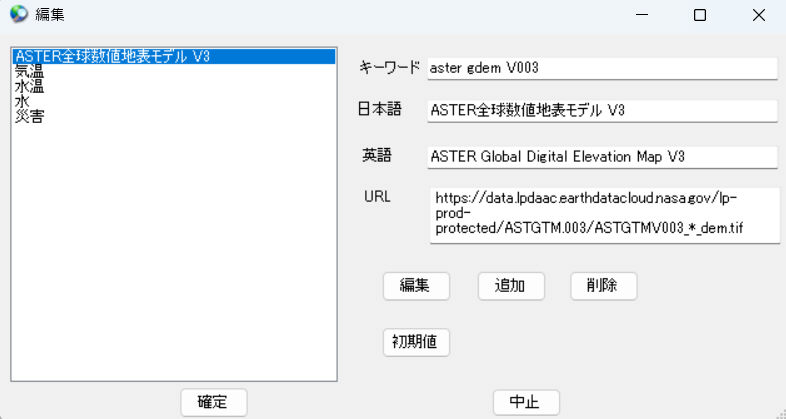Image resolution: width=786 pixels, height=419 pixels.
Task: Close the 編集 dialog window
Action: click(x=758, y=15)
